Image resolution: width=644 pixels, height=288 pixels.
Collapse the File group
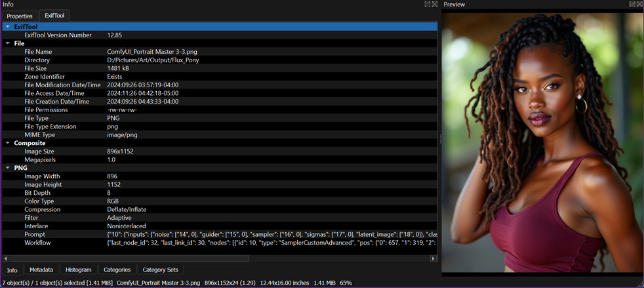7,43
